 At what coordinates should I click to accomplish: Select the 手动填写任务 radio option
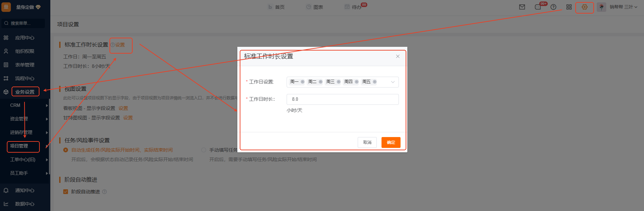204,150
